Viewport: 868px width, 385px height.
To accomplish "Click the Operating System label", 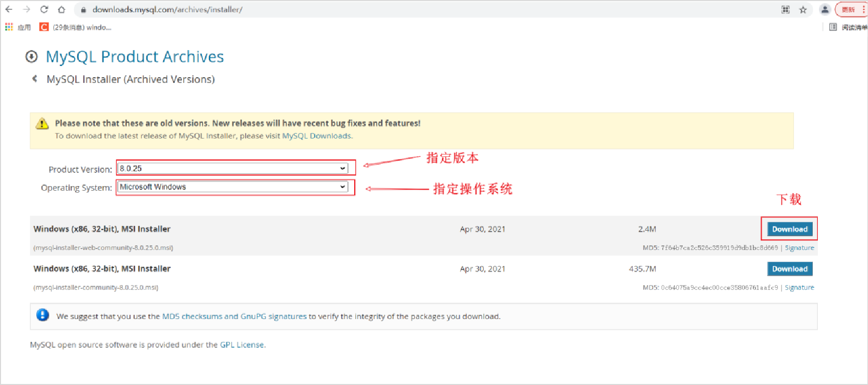I will [x=76, y=188].
